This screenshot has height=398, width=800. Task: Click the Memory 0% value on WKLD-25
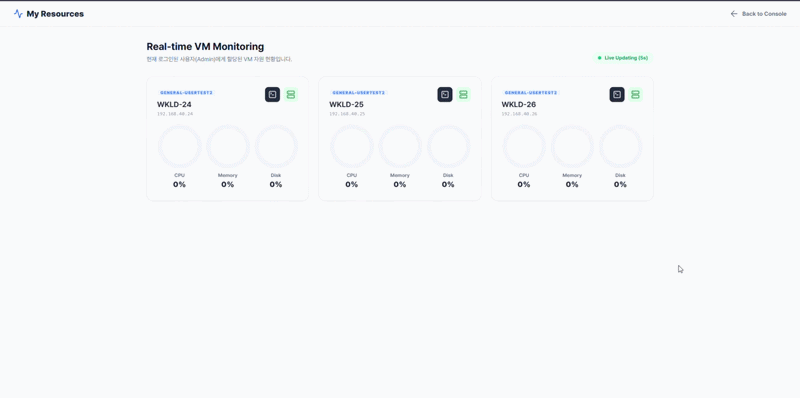point(400,185)
